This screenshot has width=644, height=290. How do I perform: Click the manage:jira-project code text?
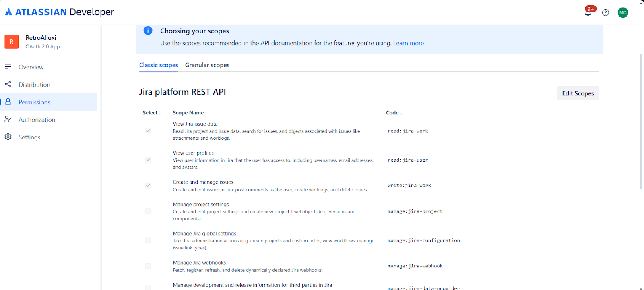[x=415, y=211]
